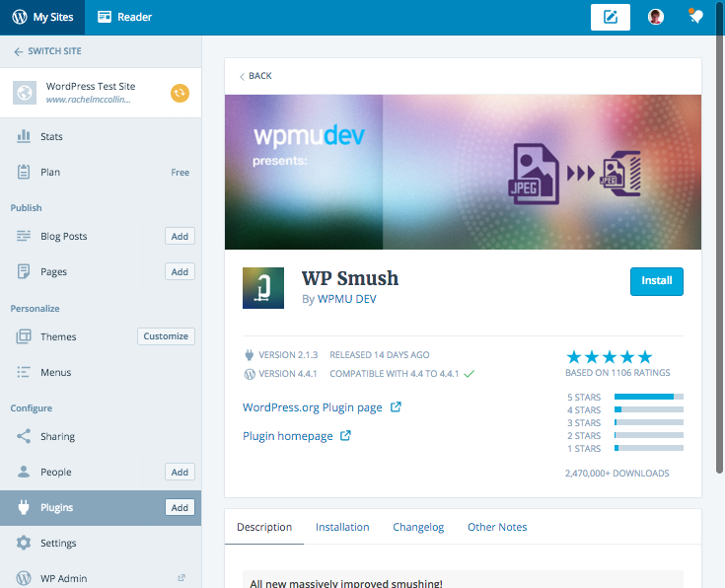Viewport: 725px width, 588px height.
Task: Open My Sites from the WordPress logo
Action: 20,17
